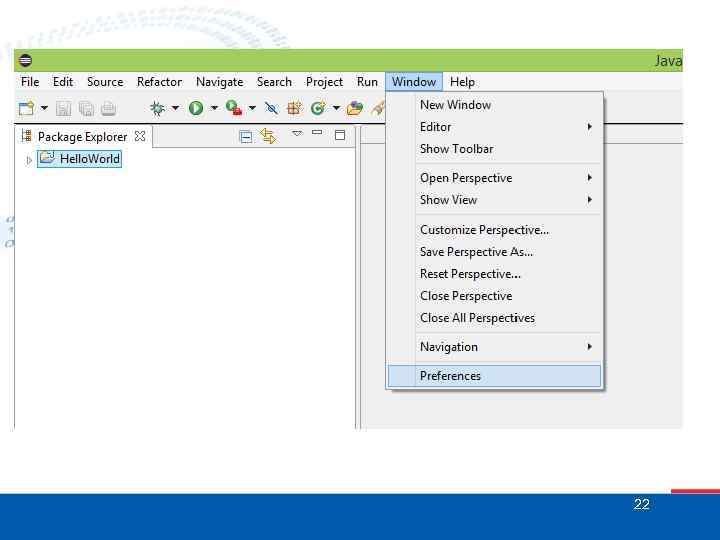This screenshot has width=720, height=540.
Task: Open the New Java Class dropdown arrow
Action: [x=336, y=108]
